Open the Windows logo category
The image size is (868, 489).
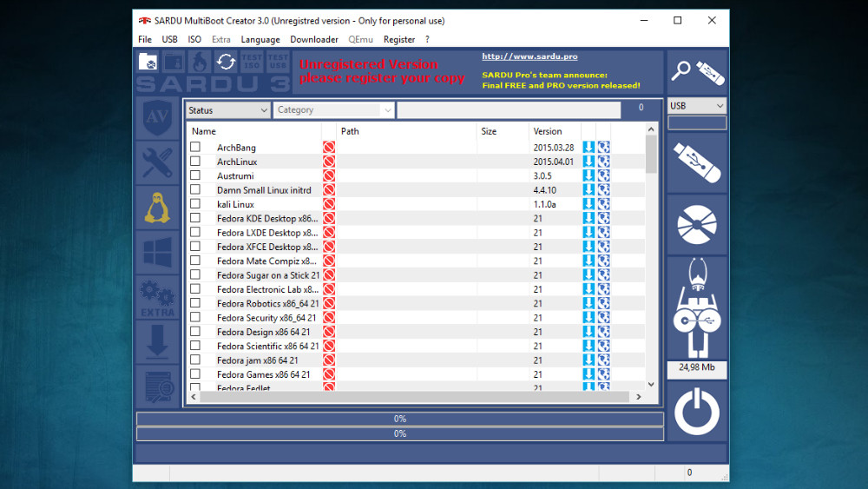point(157,253)
